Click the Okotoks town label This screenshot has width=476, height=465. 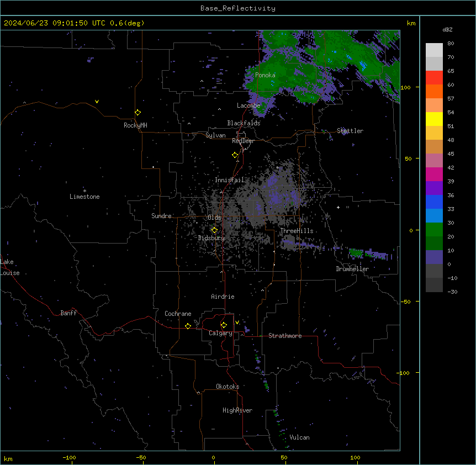[228, 387]
